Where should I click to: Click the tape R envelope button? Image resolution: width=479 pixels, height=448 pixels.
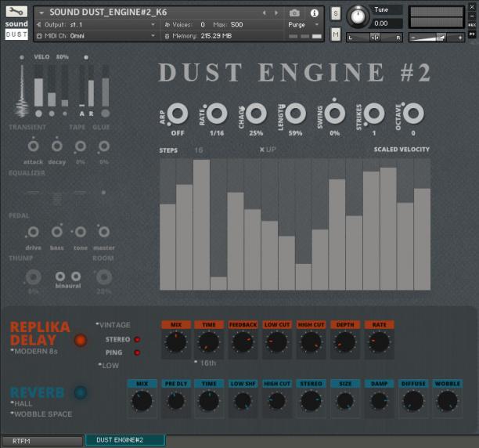pyautogui.click(x=91, y=114)
